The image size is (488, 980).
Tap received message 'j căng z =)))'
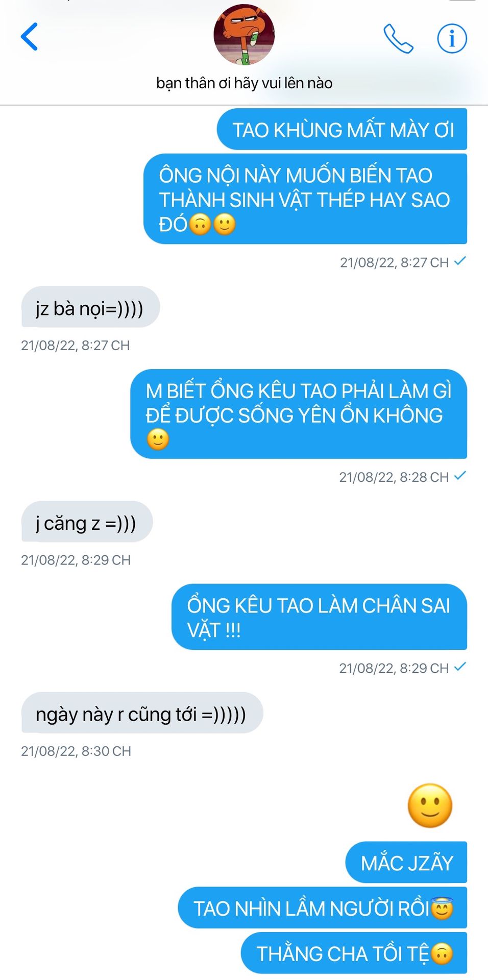point(87,522)
